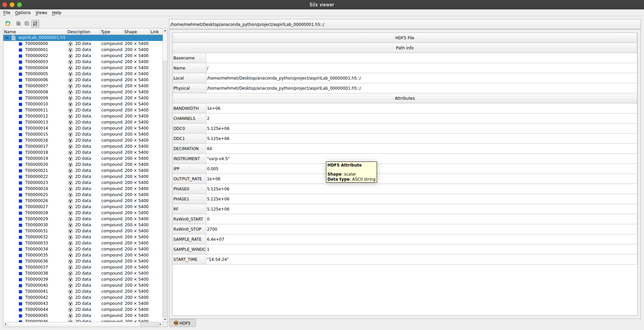Screen dimensions: 644x330
Task: Expand all tree items toolbar icon
Action: click(18, 23)
